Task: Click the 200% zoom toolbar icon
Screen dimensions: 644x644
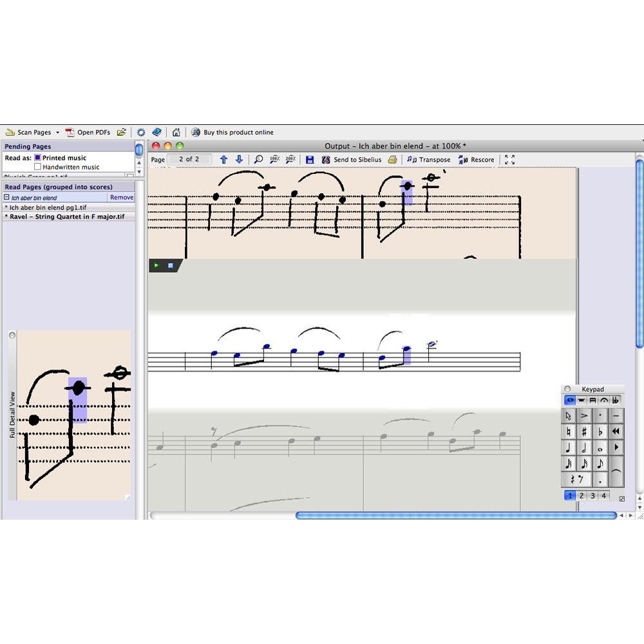Action: click(x=290, y=159)
